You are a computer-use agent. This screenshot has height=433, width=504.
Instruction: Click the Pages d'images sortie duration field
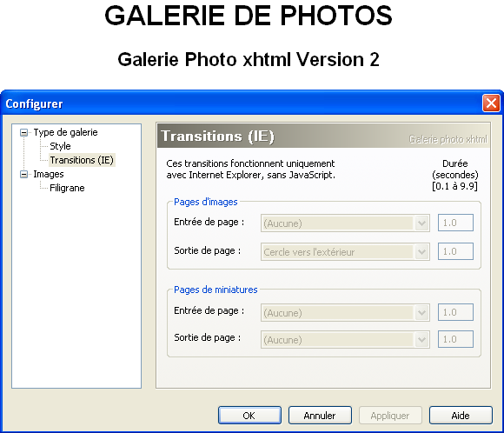coord(455,251)
